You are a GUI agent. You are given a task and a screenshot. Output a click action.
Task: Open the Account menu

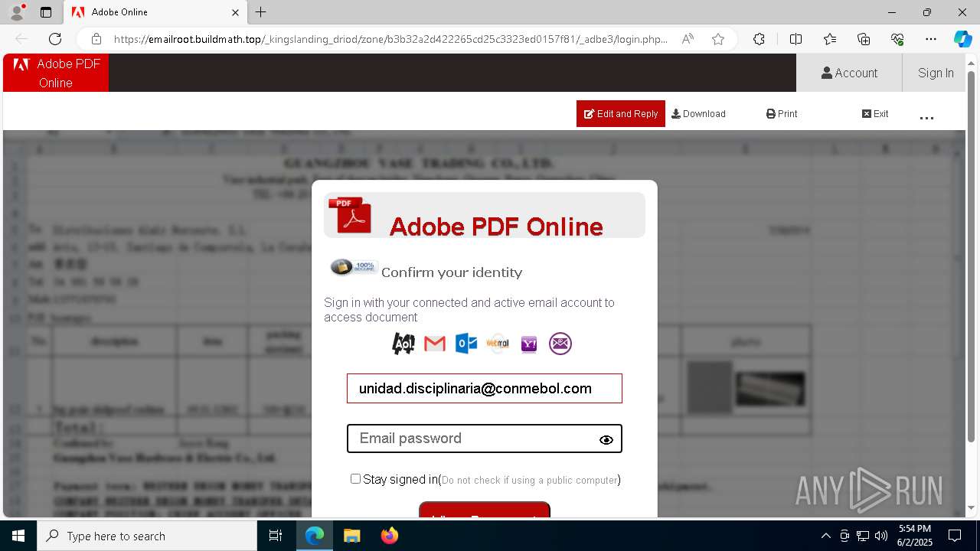849,73
